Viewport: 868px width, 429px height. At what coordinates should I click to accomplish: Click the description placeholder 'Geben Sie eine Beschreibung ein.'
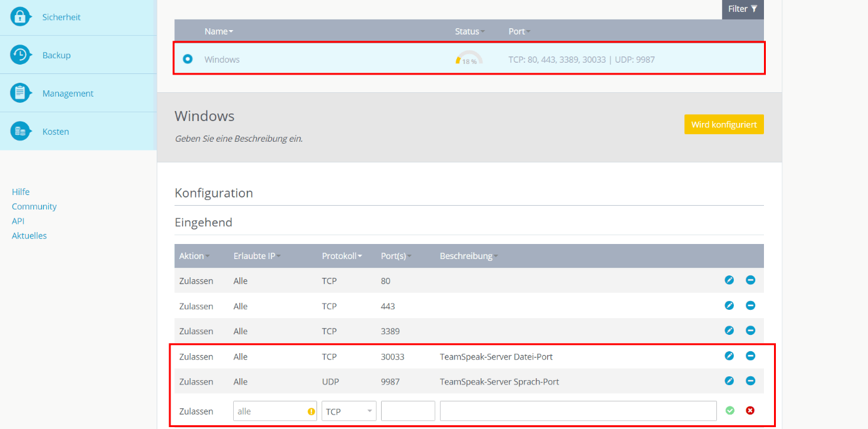tap(238, 139)
